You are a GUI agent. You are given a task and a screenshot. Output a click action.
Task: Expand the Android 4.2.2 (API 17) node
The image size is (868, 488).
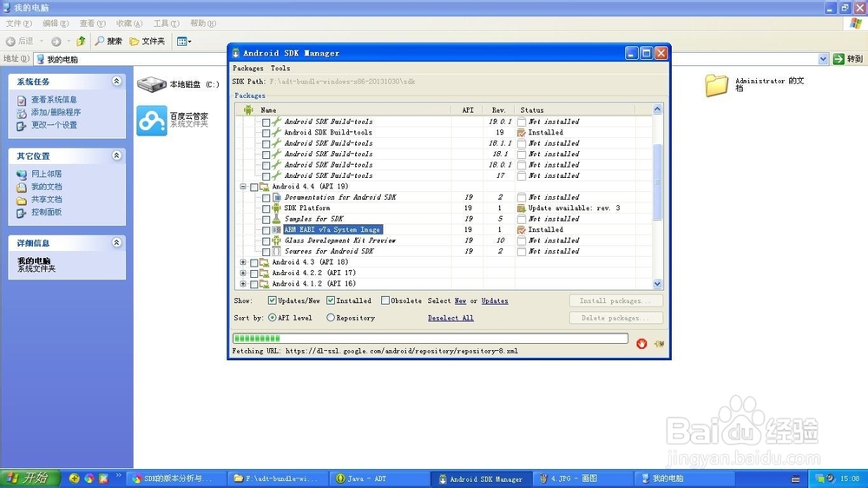(243, 273)
